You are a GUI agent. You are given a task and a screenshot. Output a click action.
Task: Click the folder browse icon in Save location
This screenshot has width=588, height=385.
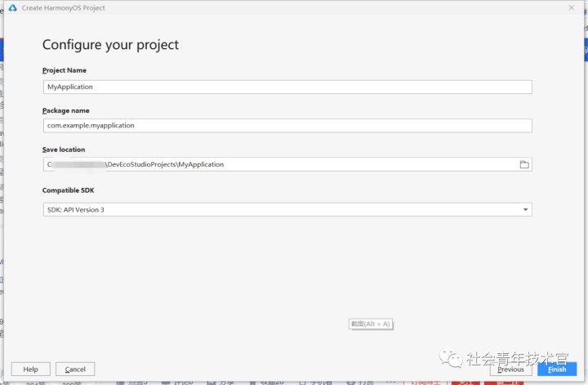point(524,164)
